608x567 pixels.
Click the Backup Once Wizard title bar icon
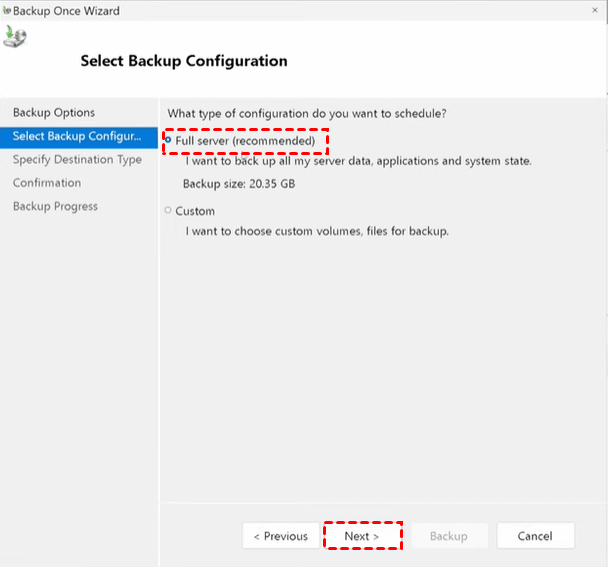tap(7, 10)
